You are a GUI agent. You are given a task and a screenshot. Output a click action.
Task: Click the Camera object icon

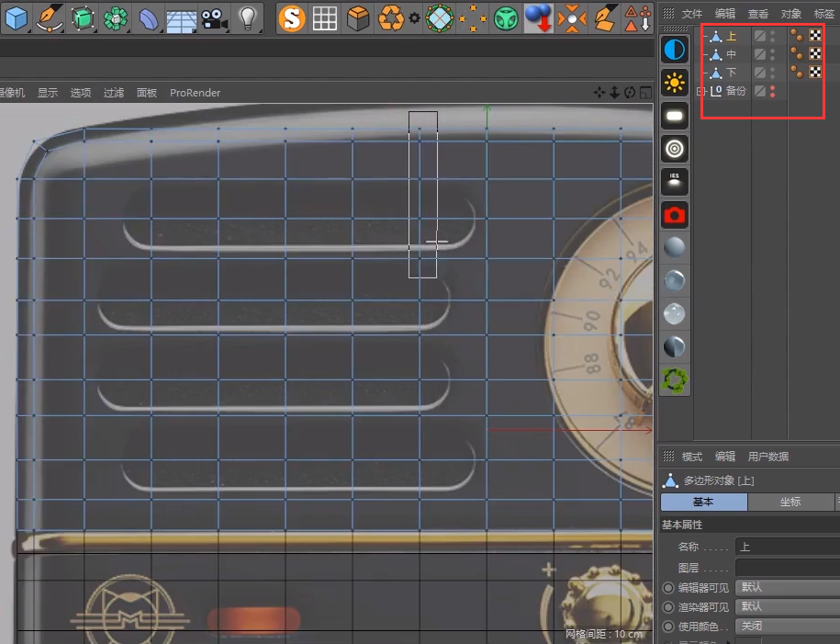coord(213,17)
